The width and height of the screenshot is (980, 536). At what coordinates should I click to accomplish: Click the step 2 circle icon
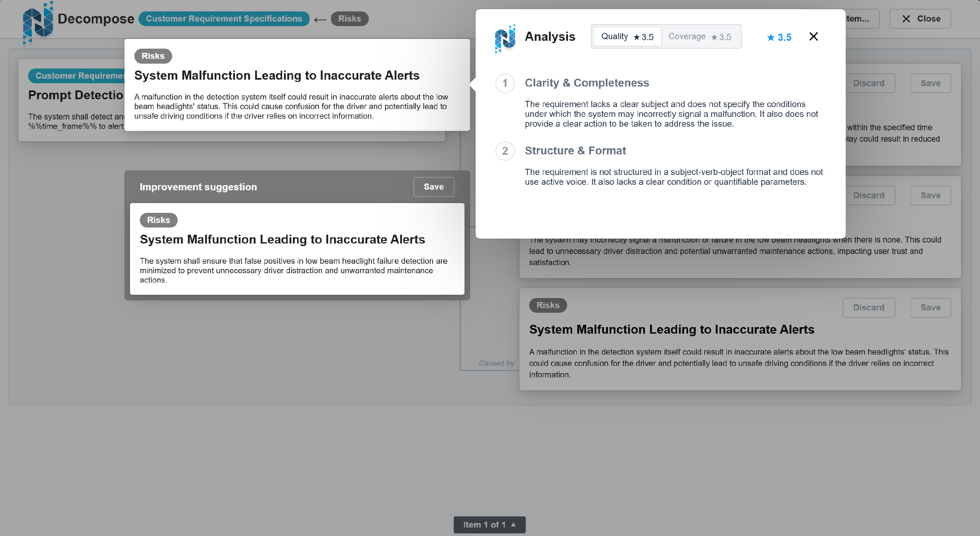[505, 151]
